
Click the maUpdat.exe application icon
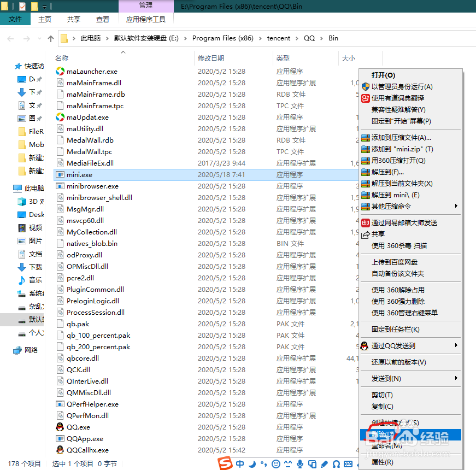60,117
